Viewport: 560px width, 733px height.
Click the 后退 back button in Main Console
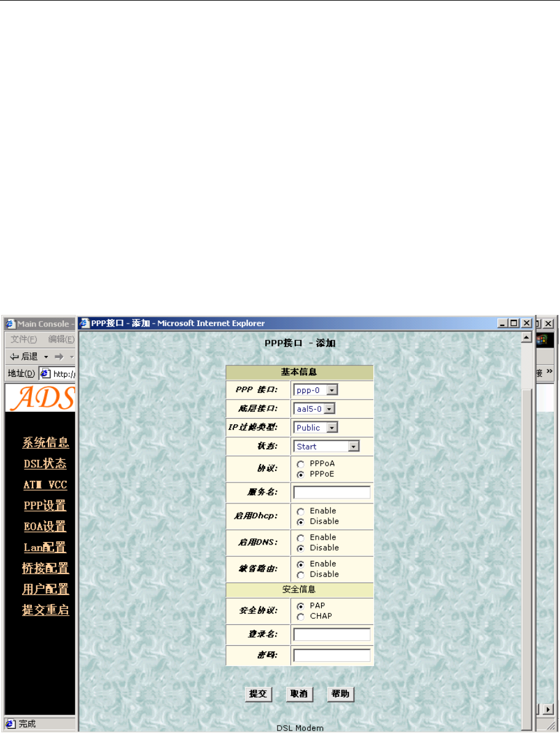click(x=25, y=357)
